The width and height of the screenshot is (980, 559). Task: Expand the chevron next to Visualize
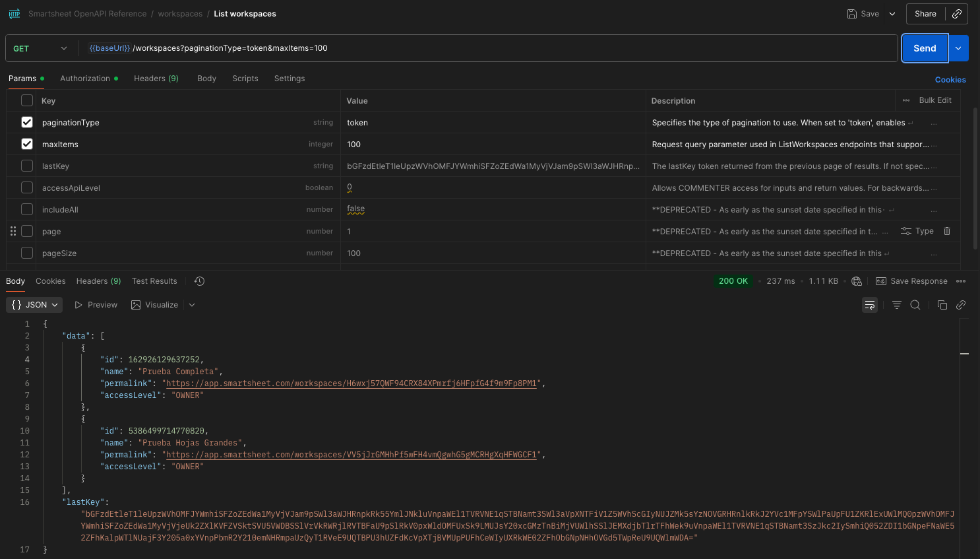point(192,305)
